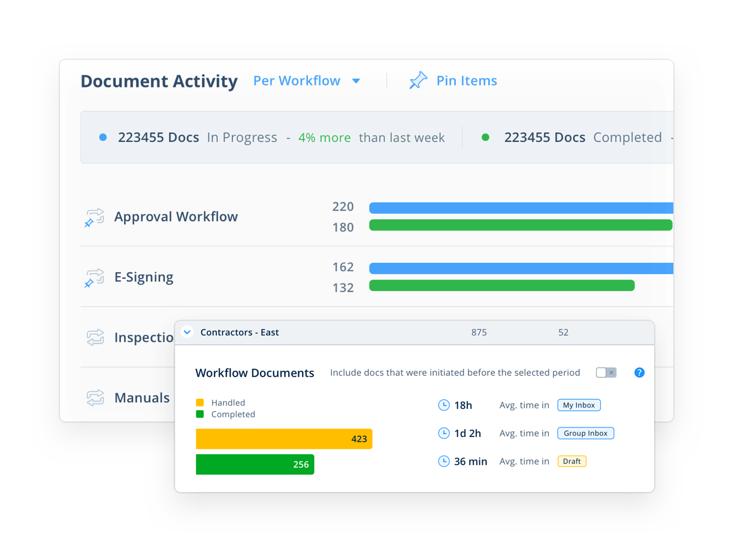Toggle include docs initiated before period switch

pos(606,372)
